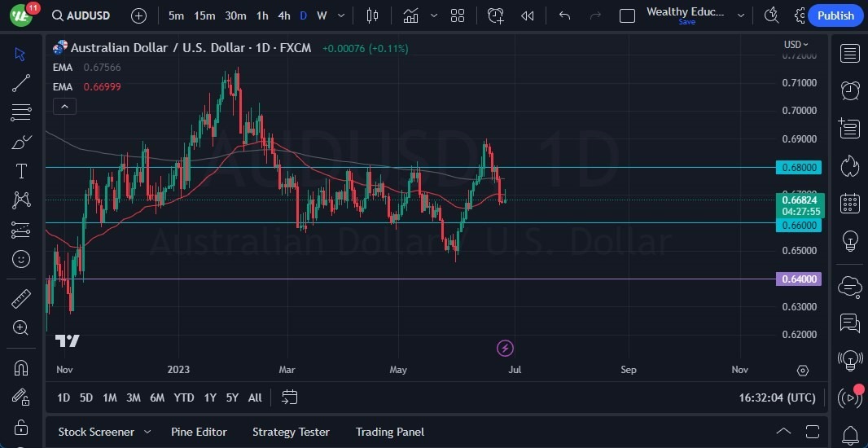Click the Publish button
868x448 pixels.
coord(835,15)
